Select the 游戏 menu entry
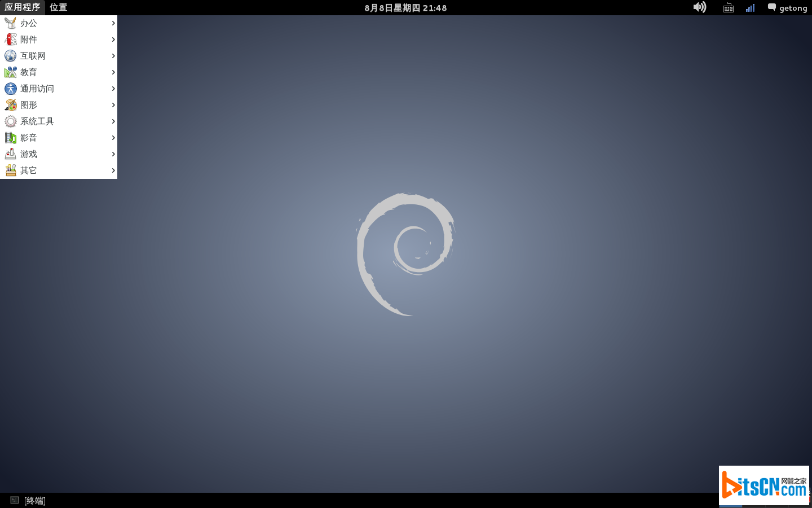 (x=59, y=154)
